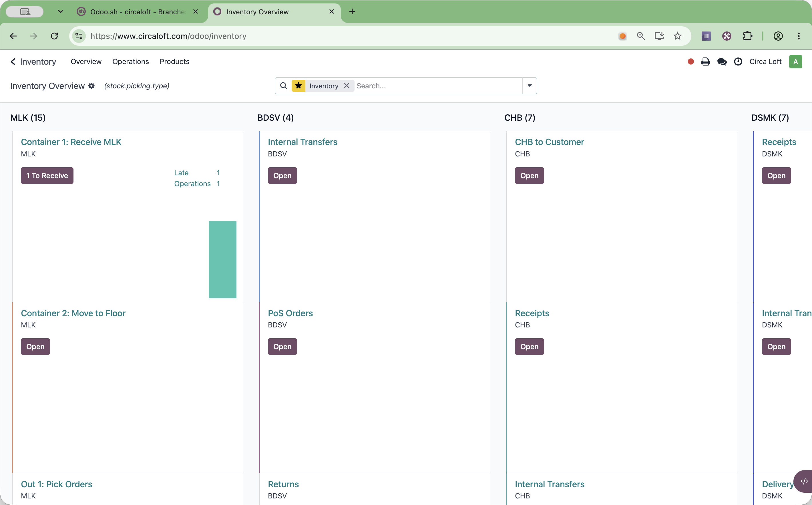Click the teal bar in the MLK graph
Viewport: 812px width, 505px height.
223,260
